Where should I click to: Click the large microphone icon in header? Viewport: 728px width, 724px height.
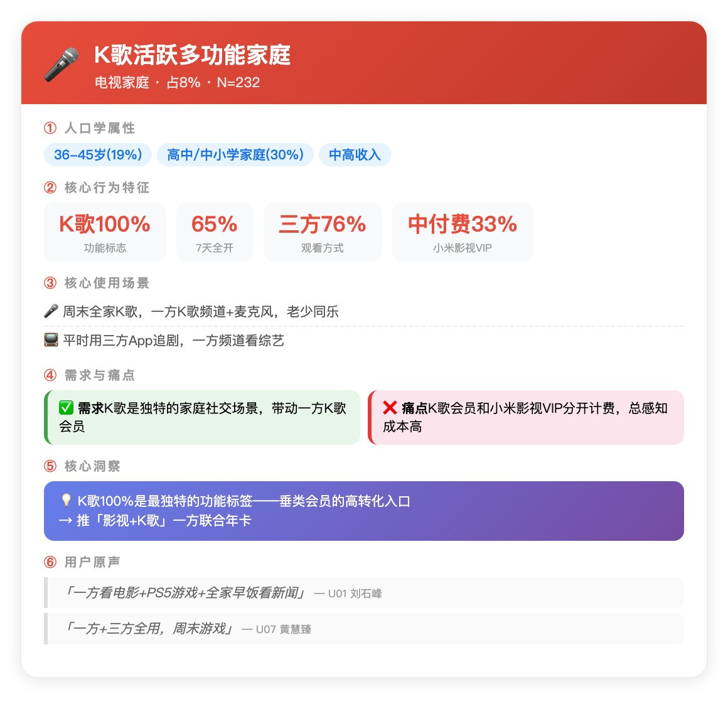pos(62,65)
